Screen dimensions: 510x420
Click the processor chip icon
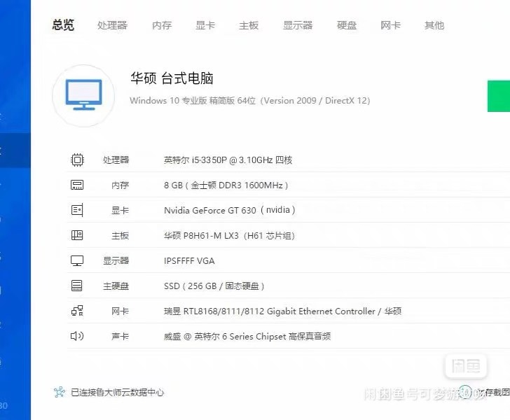click(x=77, y=160)
